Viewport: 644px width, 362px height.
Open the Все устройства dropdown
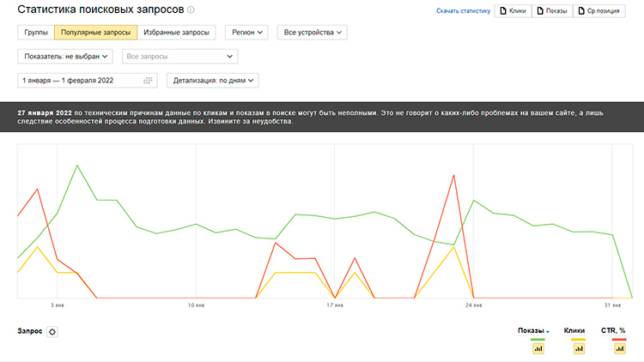(x=312, y=33)
